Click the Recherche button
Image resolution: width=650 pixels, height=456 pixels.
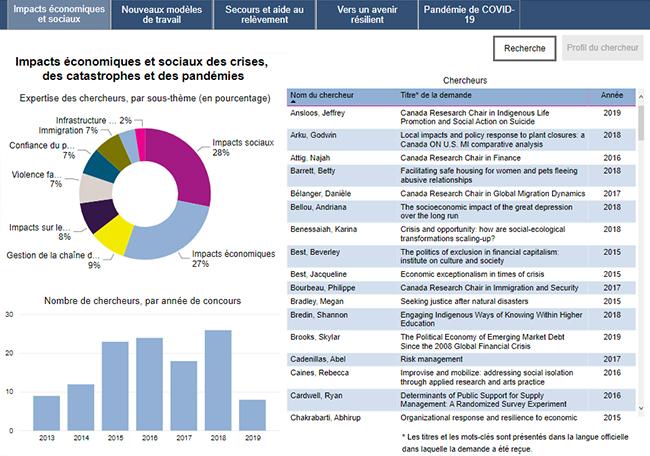[524, 48]
